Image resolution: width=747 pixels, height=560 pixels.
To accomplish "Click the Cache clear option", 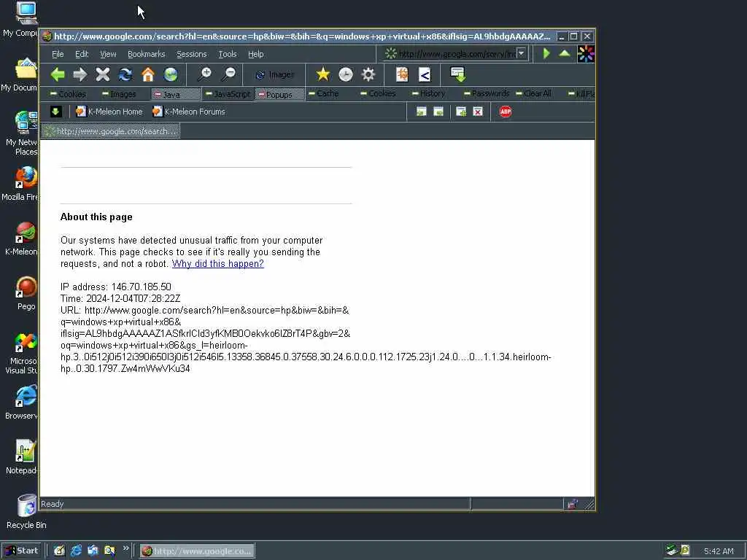I will [x=323, y=93].
